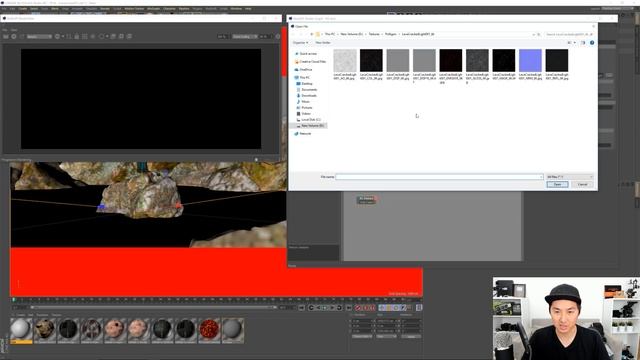This screenshot has height=360, width=640.
Task: Click the play forward button on timeline
Action: pos(332,308)
